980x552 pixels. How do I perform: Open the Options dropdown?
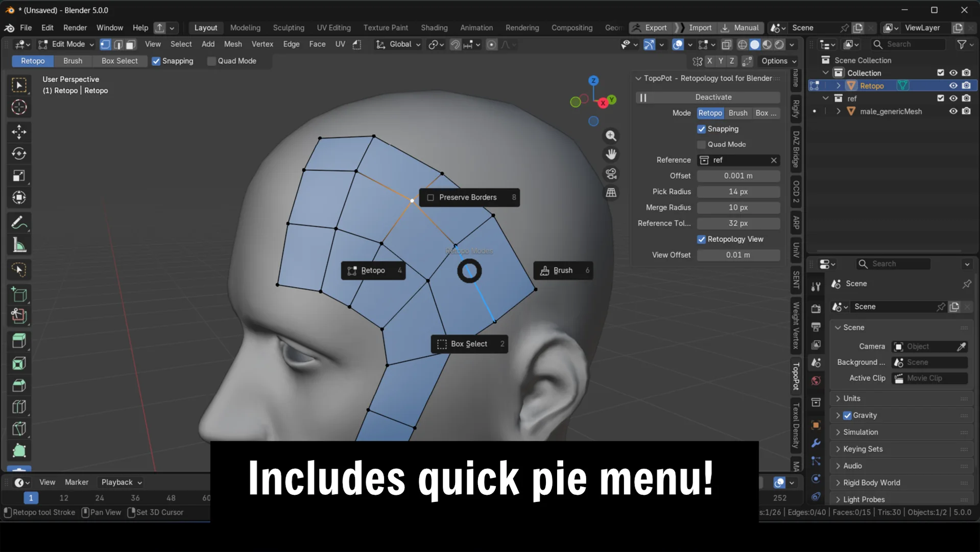(778, 61)
